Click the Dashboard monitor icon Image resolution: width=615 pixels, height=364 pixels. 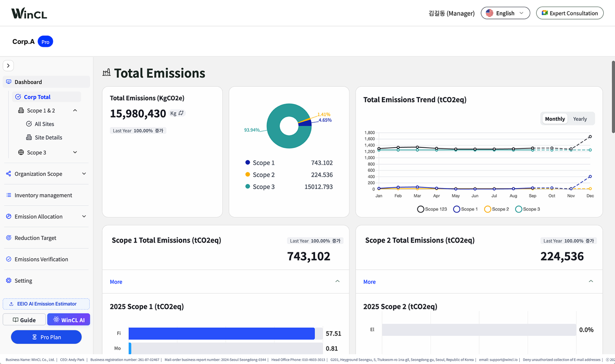8,82
